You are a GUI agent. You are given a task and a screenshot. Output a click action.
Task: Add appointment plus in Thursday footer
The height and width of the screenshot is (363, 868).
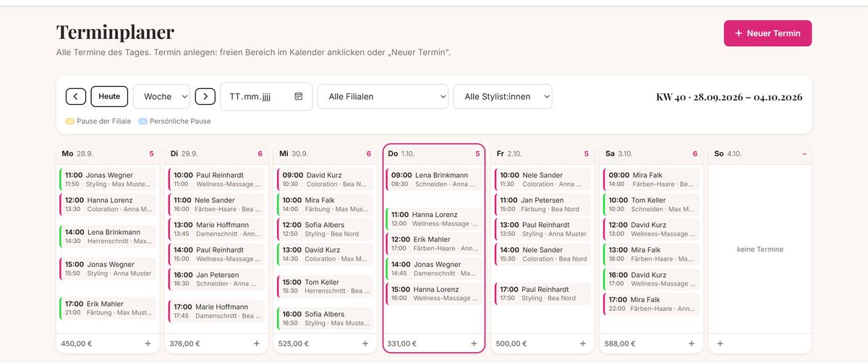tap(474, 343)
